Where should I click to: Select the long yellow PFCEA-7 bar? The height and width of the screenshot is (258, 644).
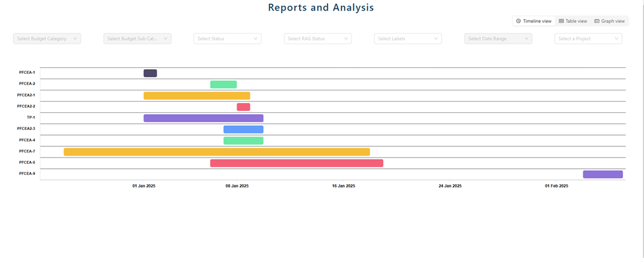pyautogui.click(x=217, y=152)
